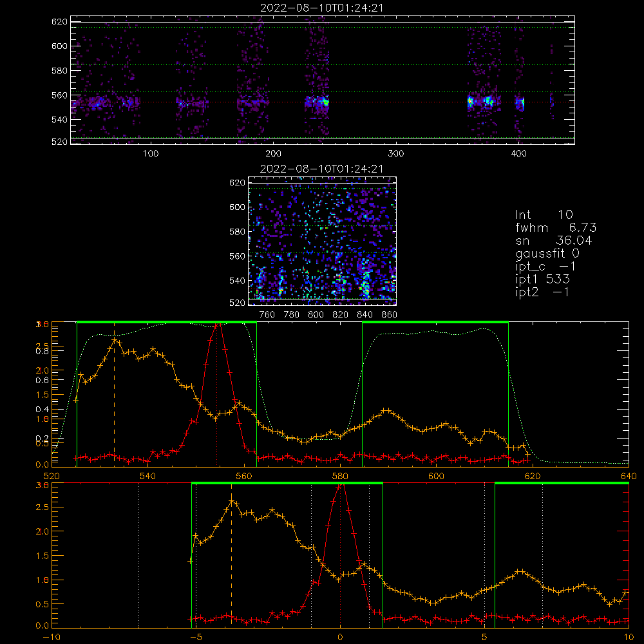644x644 pixels.
Task: Click the 'ipt1 533' line
Action: click(x=542, y=279)
